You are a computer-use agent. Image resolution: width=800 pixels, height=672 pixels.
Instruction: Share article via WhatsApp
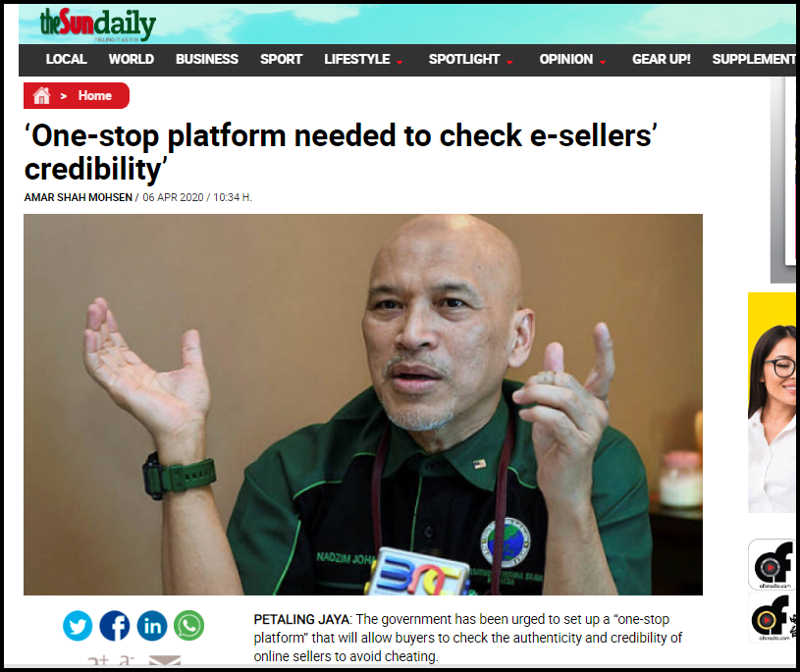point(189,626)
